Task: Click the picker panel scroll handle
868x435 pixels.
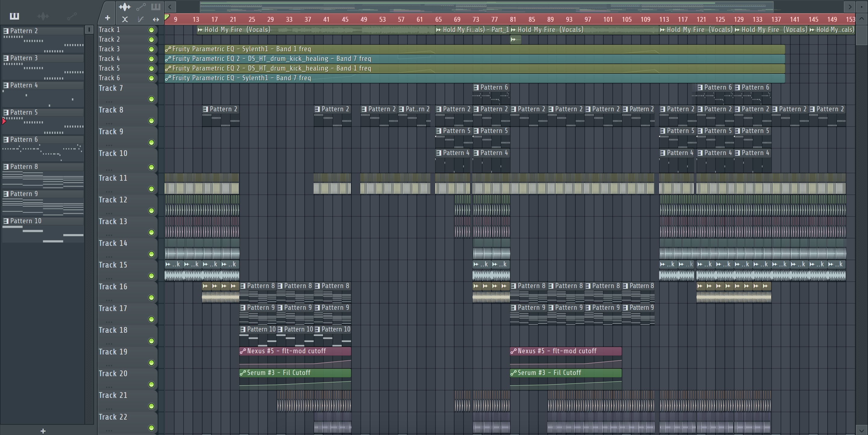Action: point(89,30)
